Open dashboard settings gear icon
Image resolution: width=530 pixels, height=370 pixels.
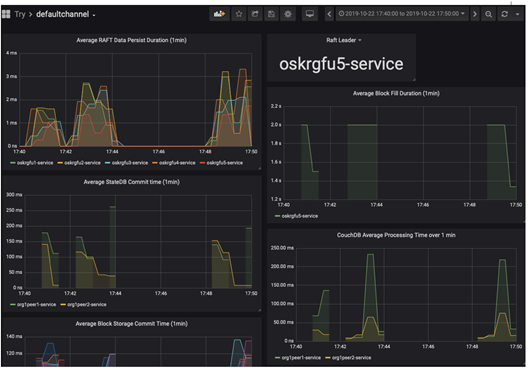click(x=288, y=14)
